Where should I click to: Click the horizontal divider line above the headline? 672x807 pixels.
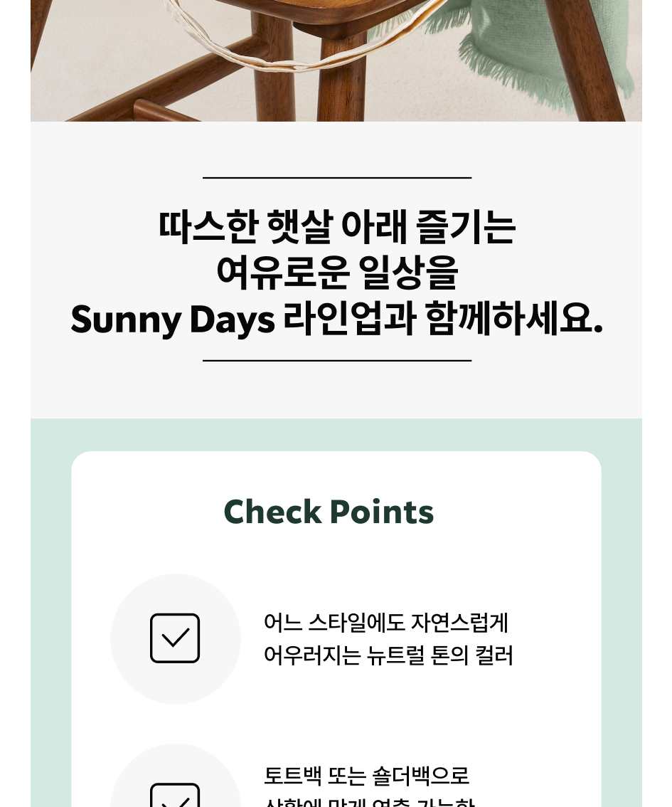coord(337,178)
